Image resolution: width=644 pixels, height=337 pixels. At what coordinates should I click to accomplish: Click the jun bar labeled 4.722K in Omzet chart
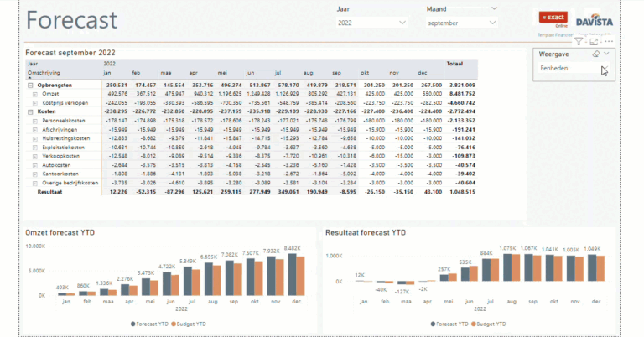[x=167, y=284]
